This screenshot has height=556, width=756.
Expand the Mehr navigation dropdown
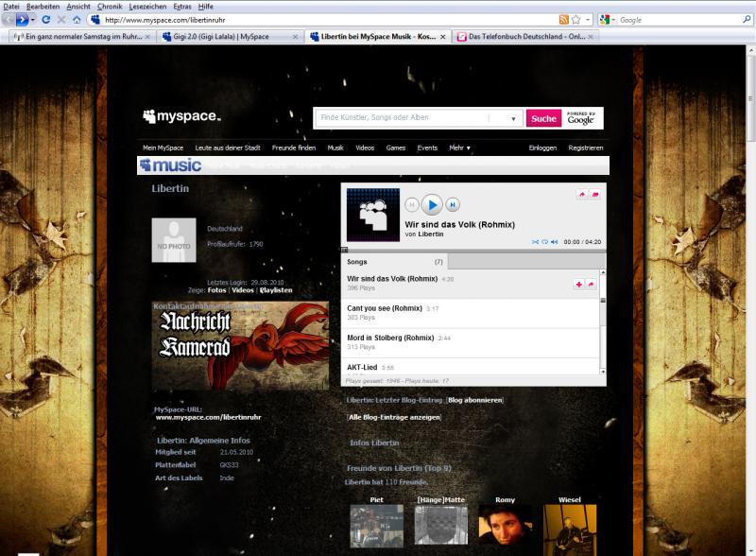click(459, 148)
